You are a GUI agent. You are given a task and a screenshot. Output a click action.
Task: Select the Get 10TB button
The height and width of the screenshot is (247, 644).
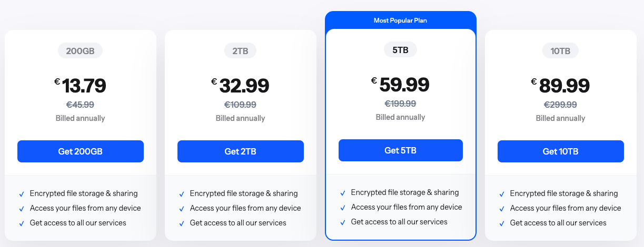tap(560, 151)
